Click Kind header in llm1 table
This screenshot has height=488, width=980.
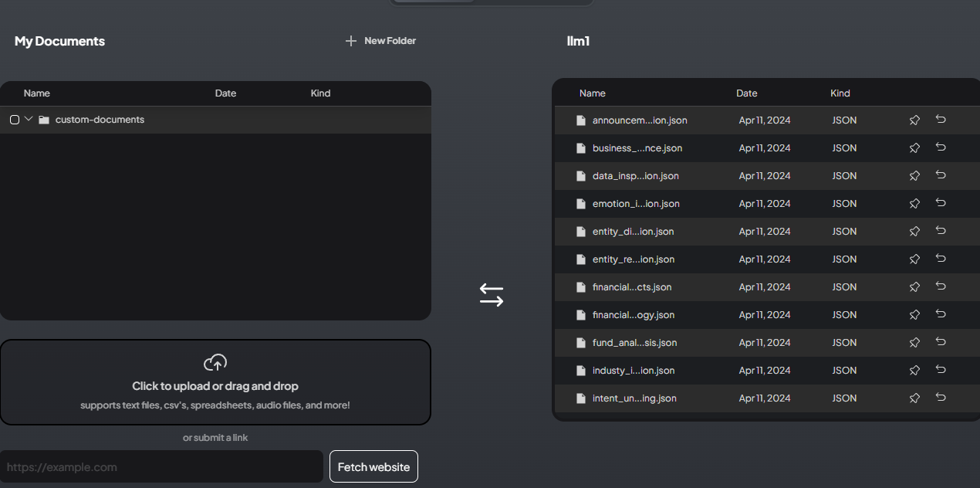click(x=840, y=93)
